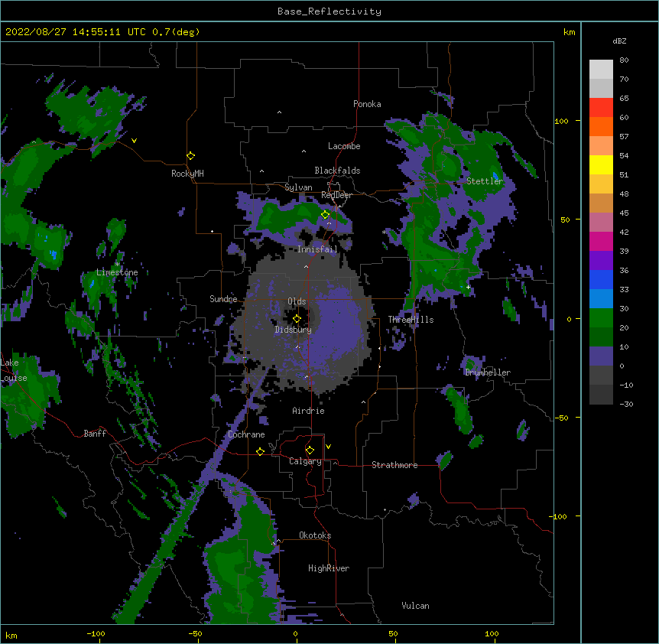Click the dBZ legend heading
Image resolution: width=659 pixels, height=644 pixels.
[619, 41]
